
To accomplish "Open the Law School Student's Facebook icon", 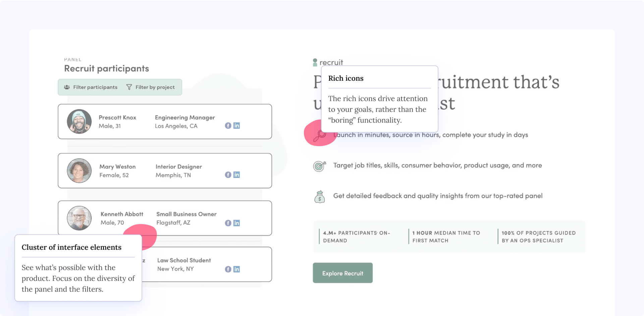I will coord(228,269).
